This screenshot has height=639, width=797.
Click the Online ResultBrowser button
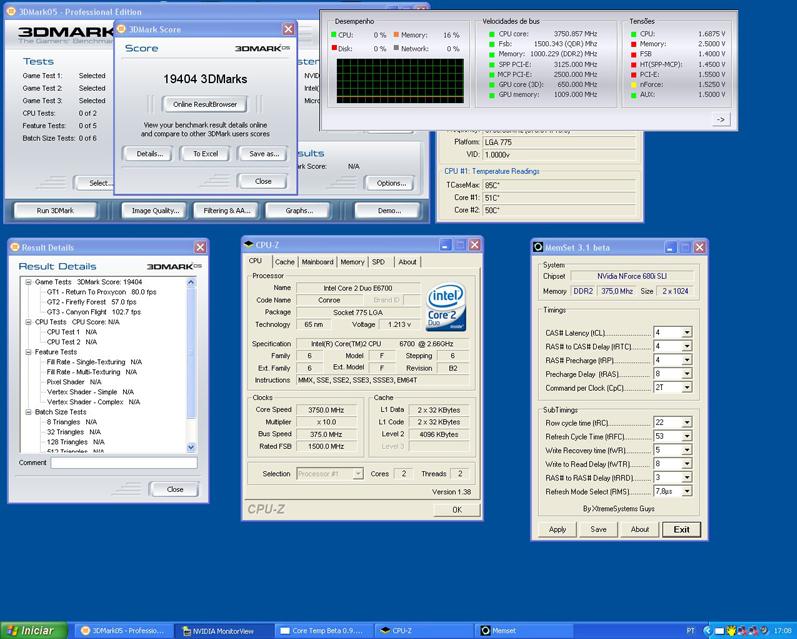[x=205, y=104]
